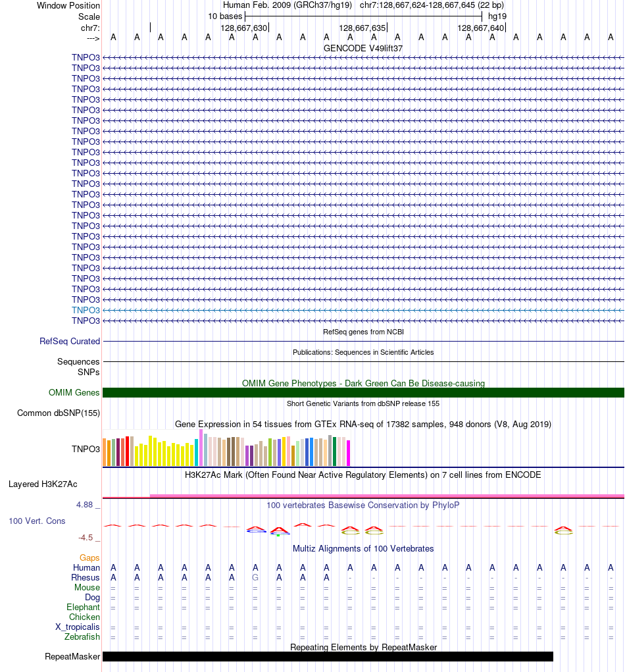Open the GTEx Gene Expression track title
This screenshot has height=672, width=625.
[363, 425]
